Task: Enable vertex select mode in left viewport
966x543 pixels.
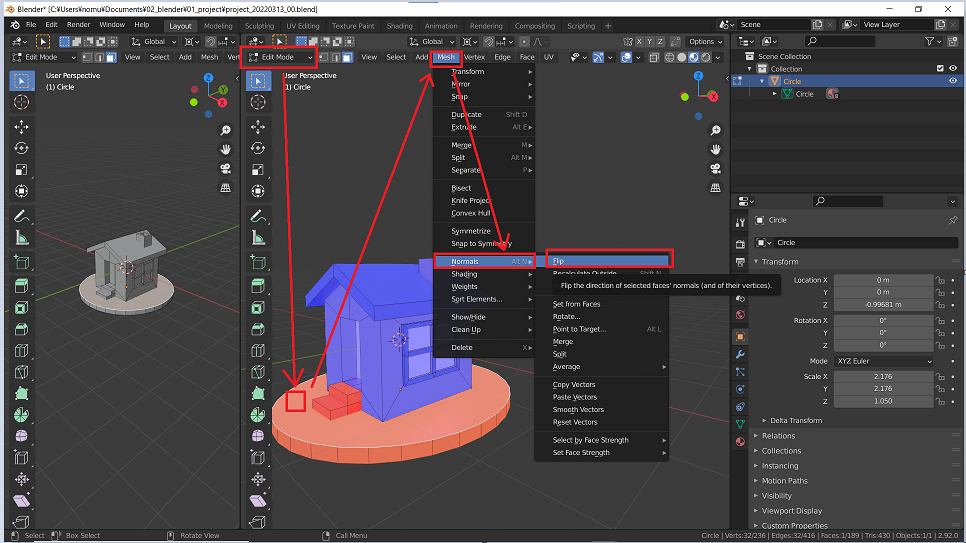Action: click(x=88, y=57)
